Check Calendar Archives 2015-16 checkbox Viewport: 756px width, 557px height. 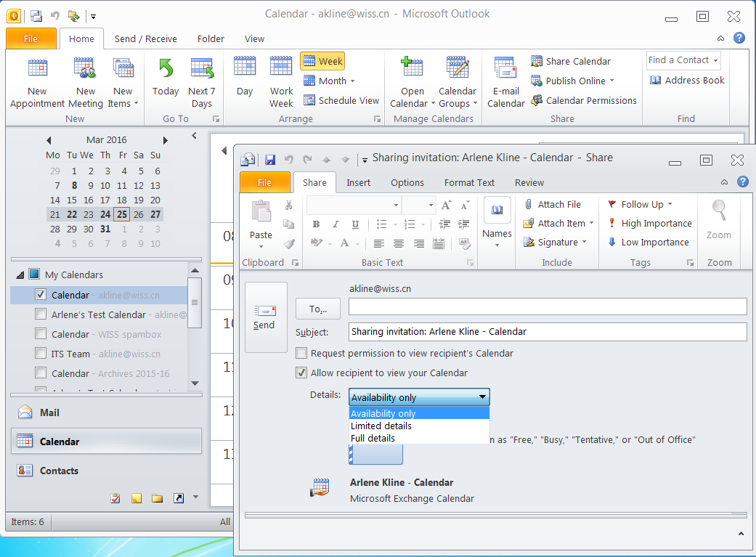tap(41, 373)
